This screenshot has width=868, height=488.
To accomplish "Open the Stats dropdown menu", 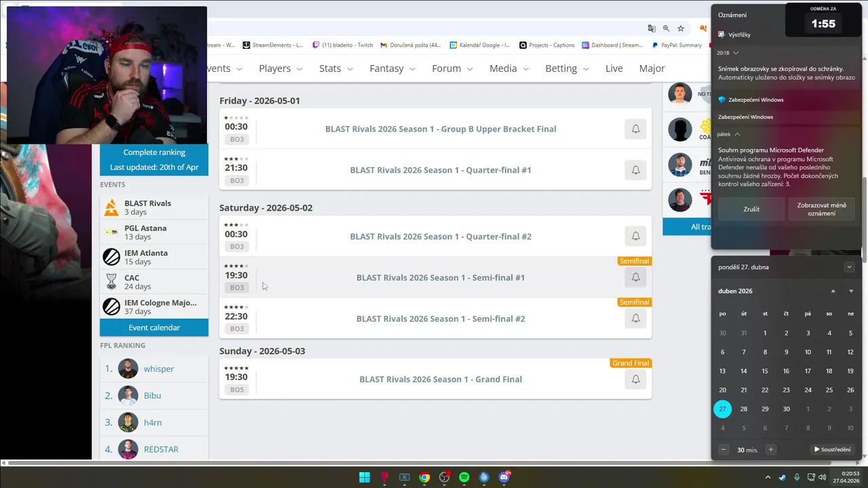I will pyautogui.click(x=336, y=68).
